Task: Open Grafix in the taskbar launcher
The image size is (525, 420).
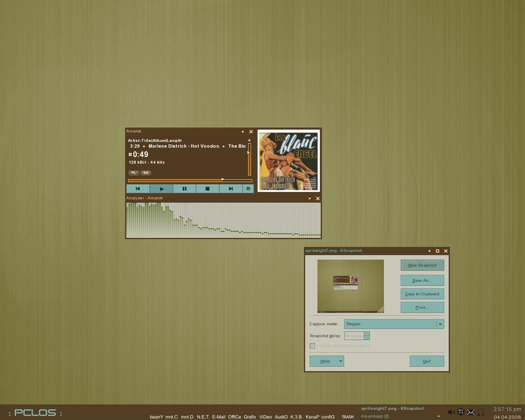Action: point(250,417)
